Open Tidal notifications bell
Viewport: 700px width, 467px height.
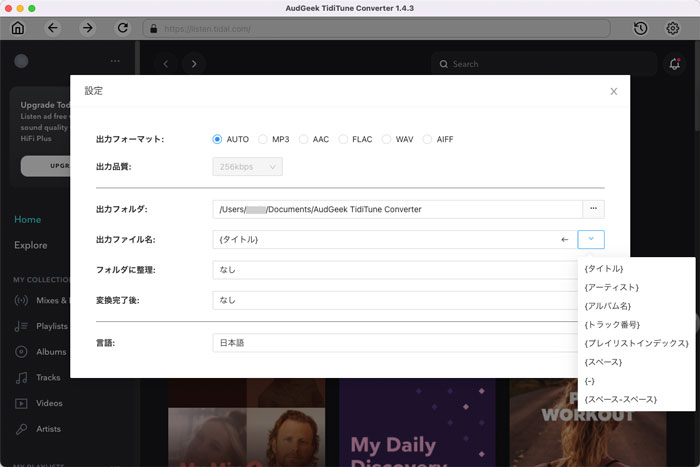(675, 64)
